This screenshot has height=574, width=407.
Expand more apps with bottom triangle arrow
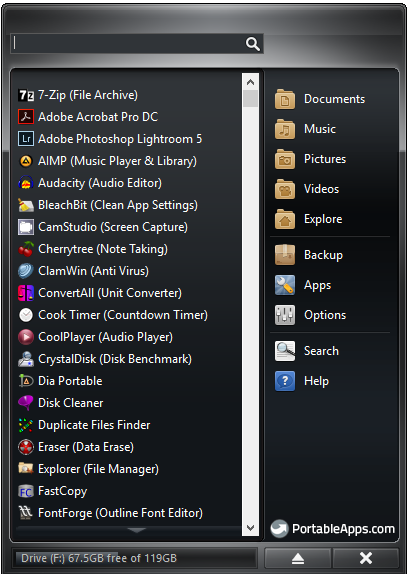pyautogui.click(x=136, y=530)
